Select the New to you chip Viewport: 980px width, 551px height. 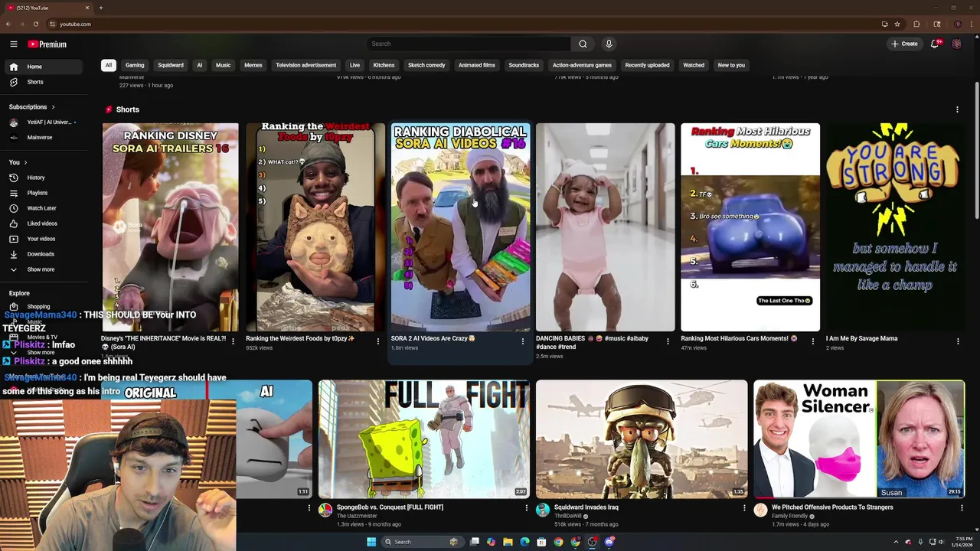point(731,65)
